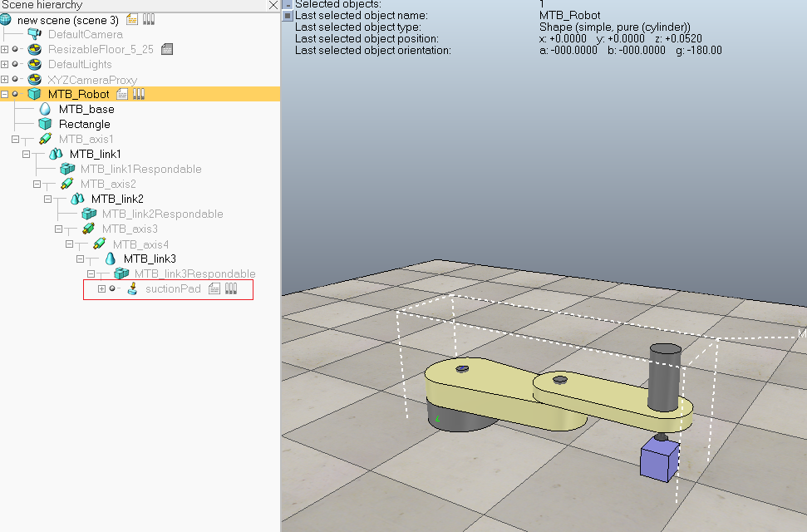Click the force sensor icon of suctionPad
The height and width of the screenshot is (532, 807).
[132, 288]
